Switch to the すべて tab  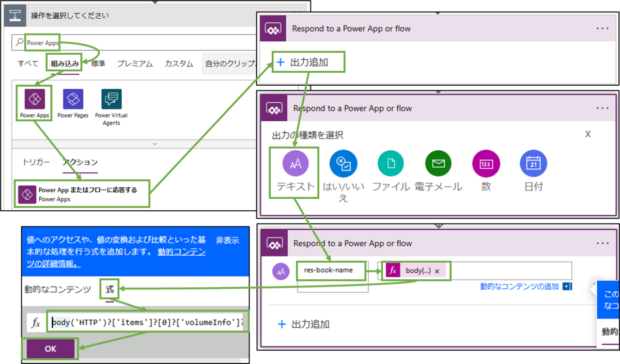click(x=28, y=64)
